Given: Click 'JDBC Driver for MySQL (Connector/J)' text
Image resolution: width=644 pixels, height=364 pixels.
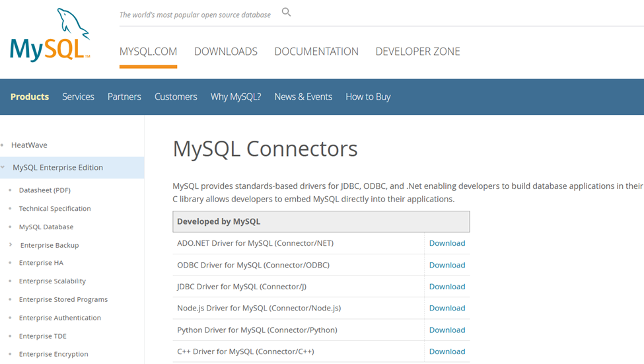Looking at the screenshot, I should click(242, 287).
